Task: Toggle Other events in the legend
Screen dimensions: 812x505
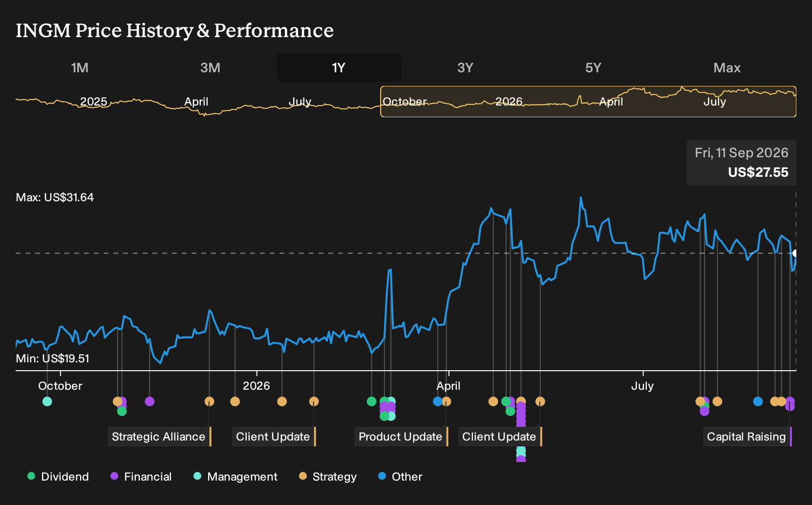Action: [x=400, y=477]
